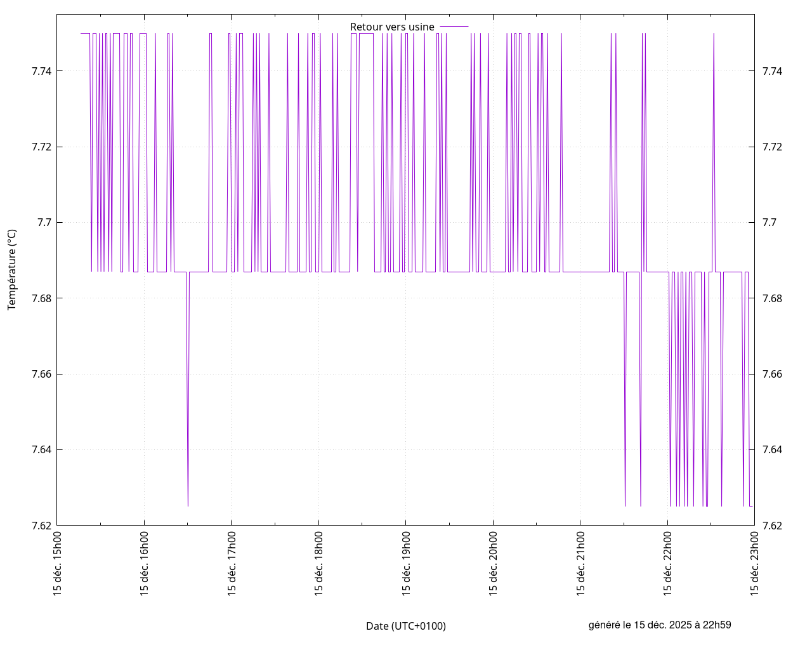This screenshot has height=650, width=812.
Task: Click the "15 déc. 18h00" time label
Action: 318,563
